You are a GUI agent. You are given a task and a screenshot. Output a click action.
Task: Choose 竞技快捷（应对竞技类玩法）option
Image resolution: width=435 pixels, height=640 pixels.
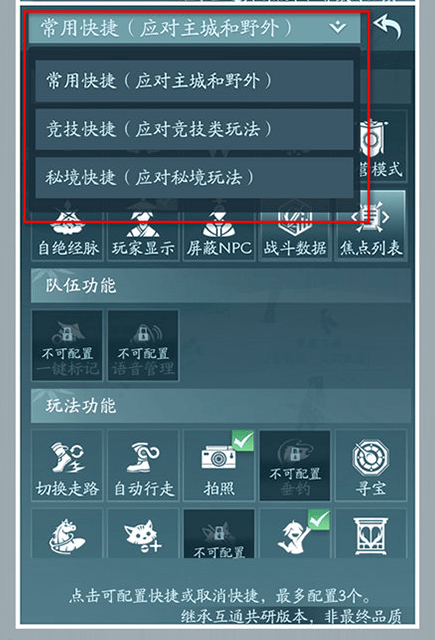pyautogui.click(x=194, y=129)
